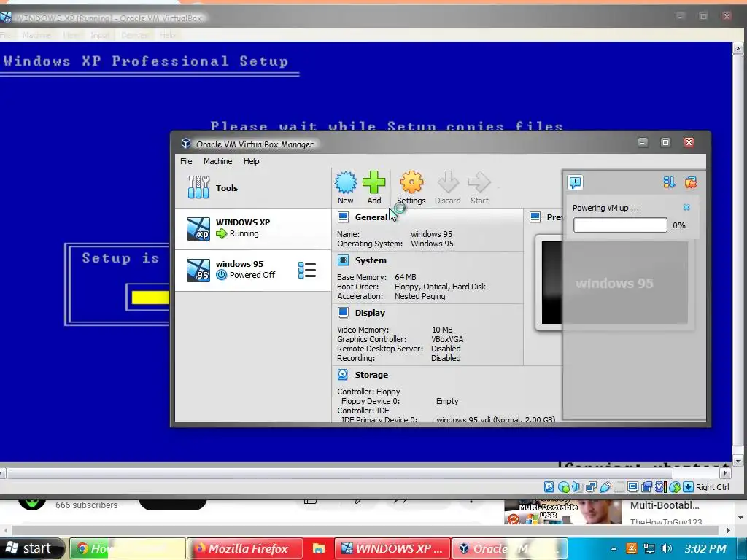Click the System section chip icon
The image size is (747, 560).
(343, 260)
